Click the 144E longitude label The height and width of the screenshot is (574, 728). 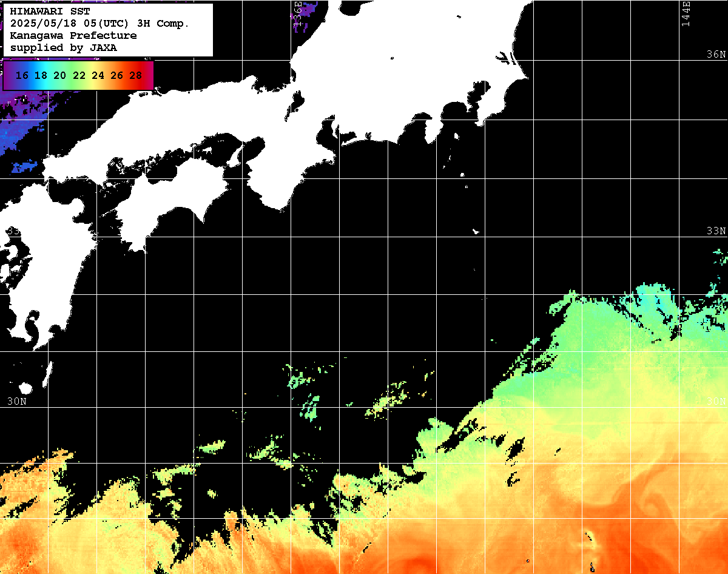[686, 13]
